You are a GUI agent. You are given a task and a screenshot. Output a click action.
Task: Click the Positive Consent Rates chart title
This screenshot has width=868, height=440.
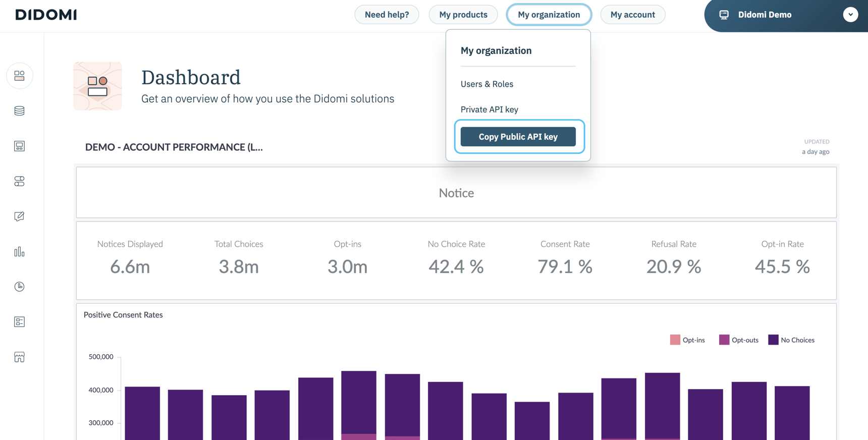(123, 315)
